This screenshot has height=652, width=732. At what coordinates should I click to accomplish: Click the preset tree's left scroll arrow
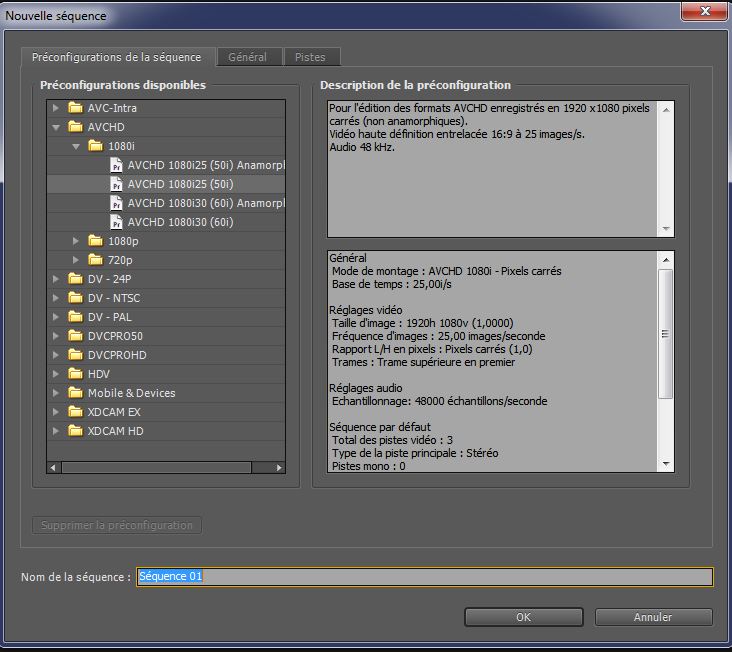coord(53,467)
